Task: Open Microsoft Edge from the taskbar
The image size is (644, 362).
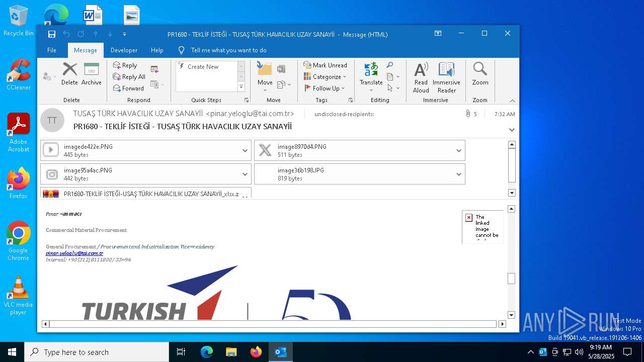Action: click(x=207, y=352)
